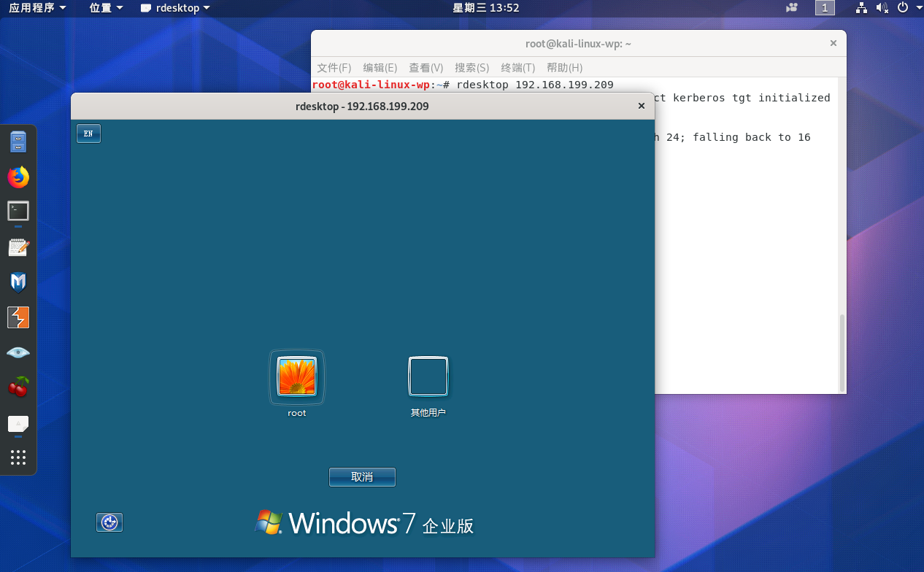Open the text editor notepad dock icon
924x572 pixels.
(x=18, y=247)
